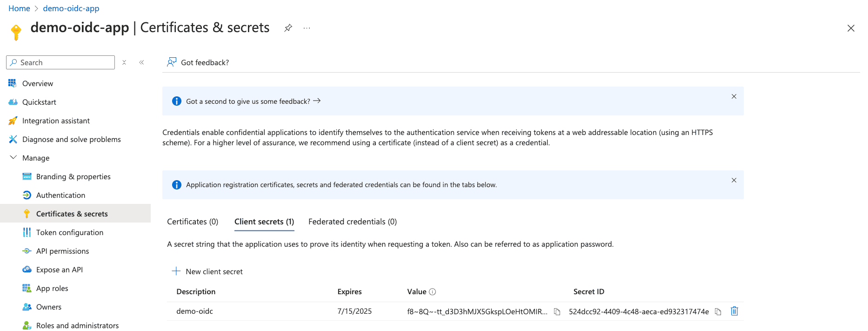Click the Expose an API cloud icon
This screenshot has width=868, height=331.
coord(27,270)
